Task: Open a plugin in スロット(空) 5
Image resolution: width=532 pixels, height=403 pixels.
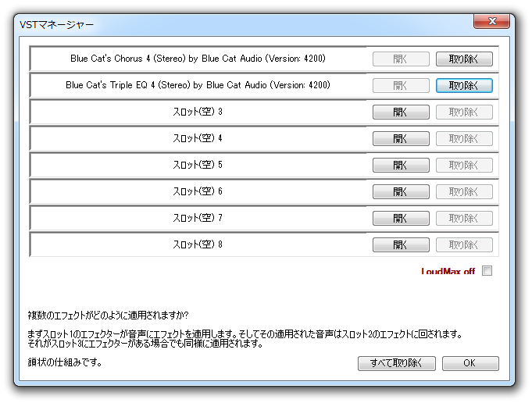Action: tap(401, 166)
